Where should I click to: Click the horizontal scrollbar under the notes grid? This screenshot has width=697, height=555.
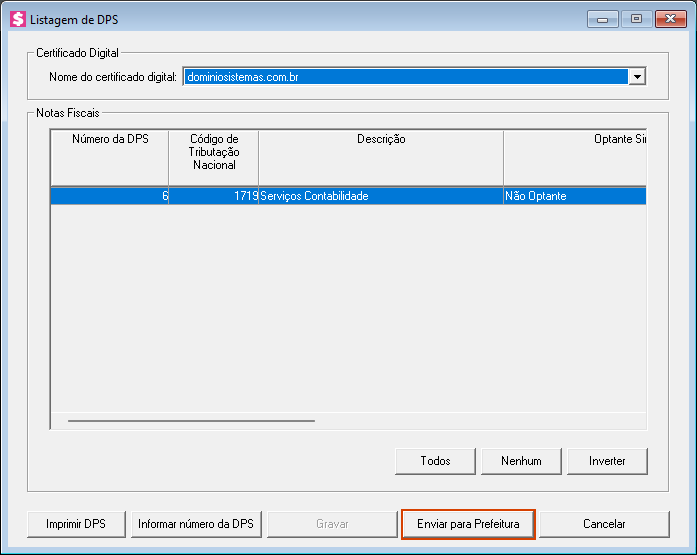point(190,421)
